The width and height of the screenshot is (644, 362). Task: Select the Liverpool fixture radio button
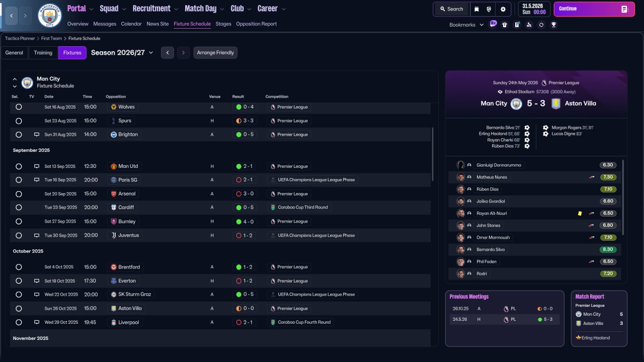[x=19, y=322]
